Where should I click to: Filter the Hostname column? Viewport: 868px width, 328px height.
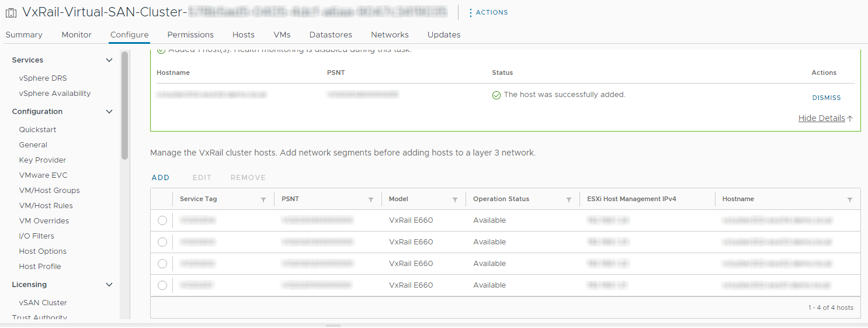coord(850,199)
